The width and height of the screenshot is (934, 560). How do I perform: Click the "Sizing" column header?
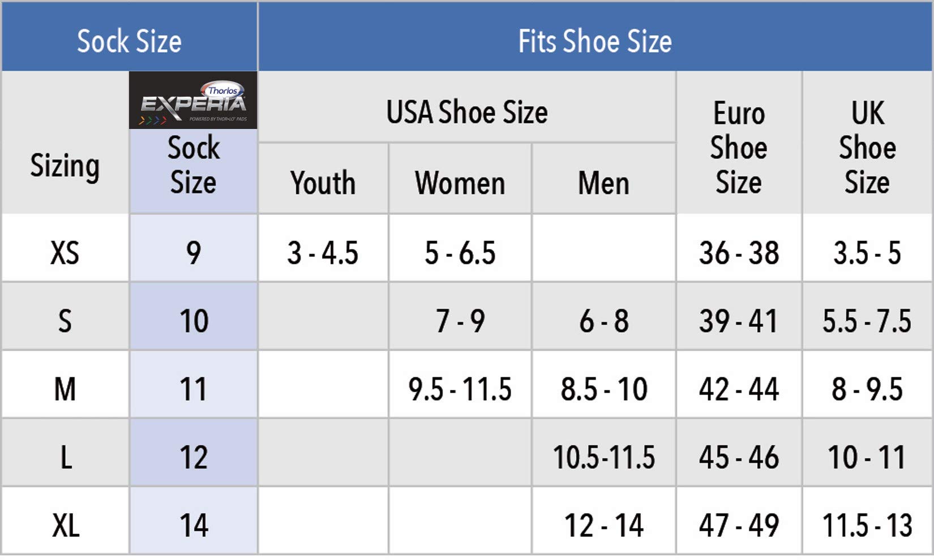(x=65, y=165)
